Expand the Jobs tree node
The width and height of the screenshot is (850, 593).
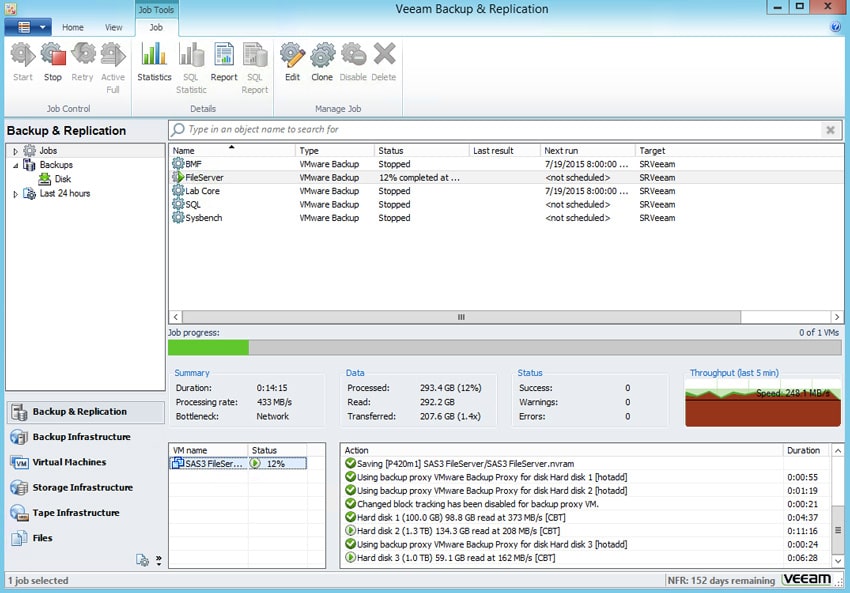[15, 151]
